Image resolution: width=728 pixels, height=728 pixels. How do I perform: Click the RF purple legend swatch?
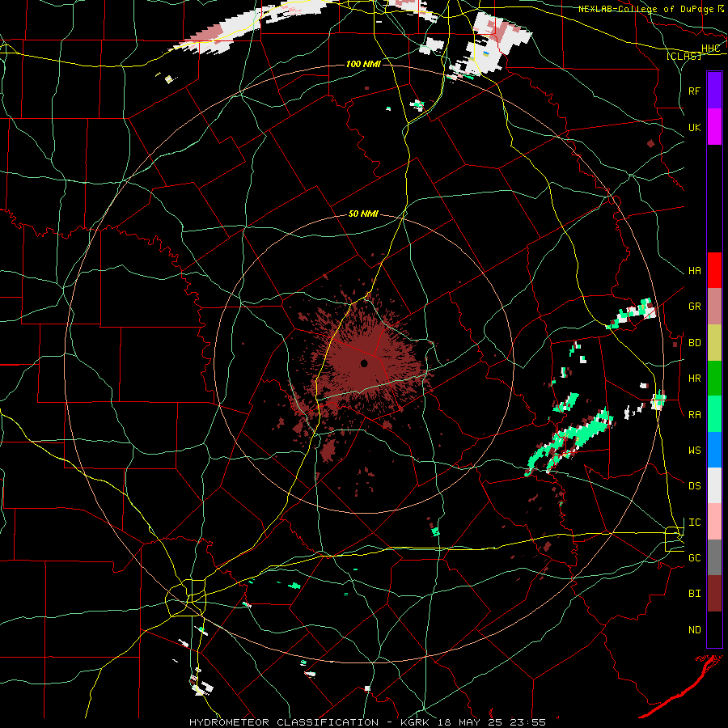[x=714, y=91]
